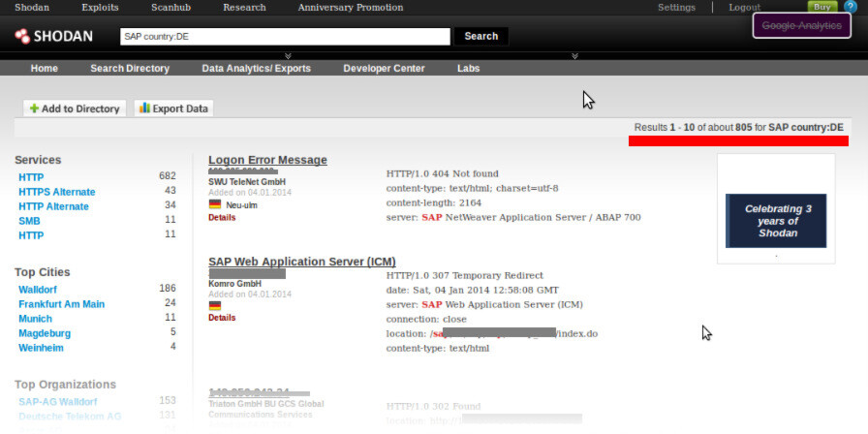Open SAP Web Application Server (ICM) result
This screenshot has height=434, width=868.
[302, 262]
